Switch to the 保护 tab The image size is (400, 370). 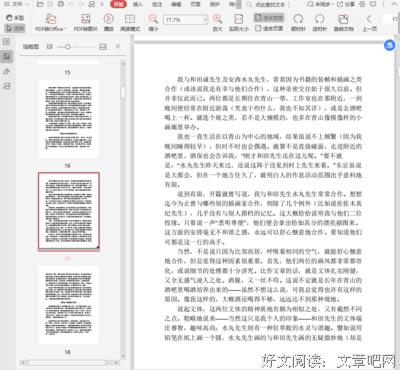click(215, 4)
